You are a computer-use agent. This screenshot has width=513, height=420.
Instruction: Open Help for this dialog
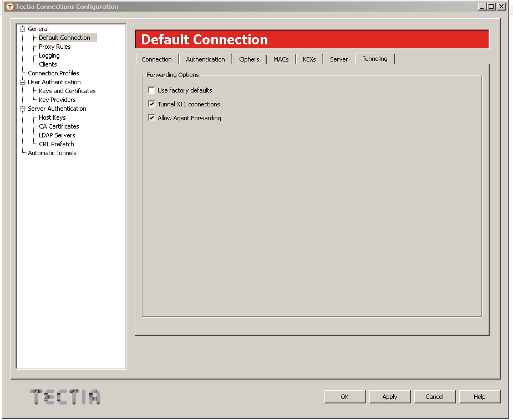(x=480, y=397)
